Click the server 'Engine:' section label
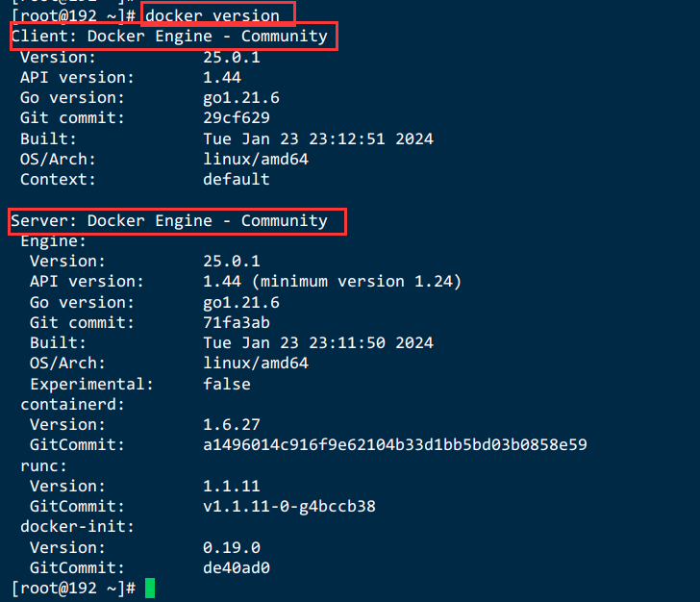Image resolution: width=700 pixels, height=602 pixels. [x=53, y=241]
